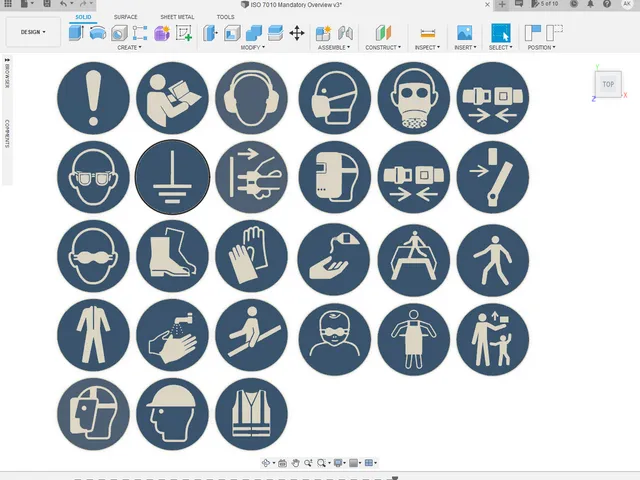Expand the CONSTRUCT dropdown menu

383,47
